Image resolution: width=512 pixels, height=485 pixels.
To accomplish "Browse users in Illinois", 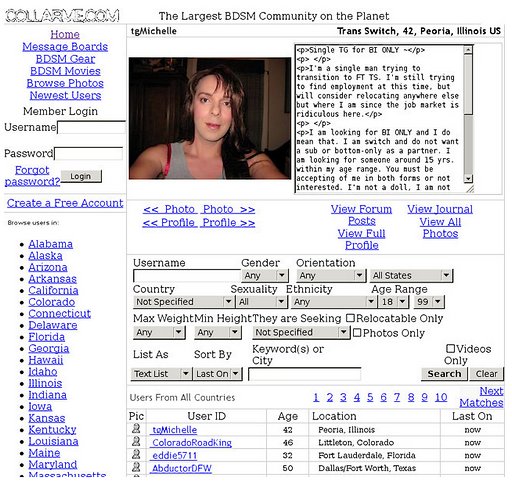I will pos(45,383).
